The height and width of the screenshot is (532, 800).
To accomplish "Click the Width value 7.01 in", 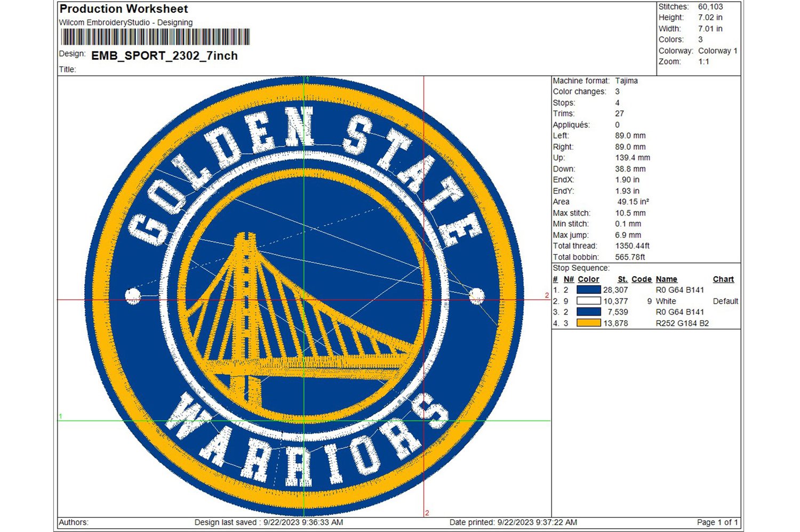I will pos(710,29).
